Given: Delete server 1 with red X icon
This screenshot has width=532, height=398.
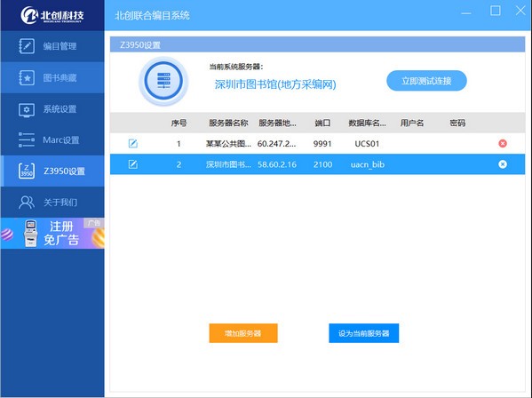Looking at the screenshot, I should [503, 144].
